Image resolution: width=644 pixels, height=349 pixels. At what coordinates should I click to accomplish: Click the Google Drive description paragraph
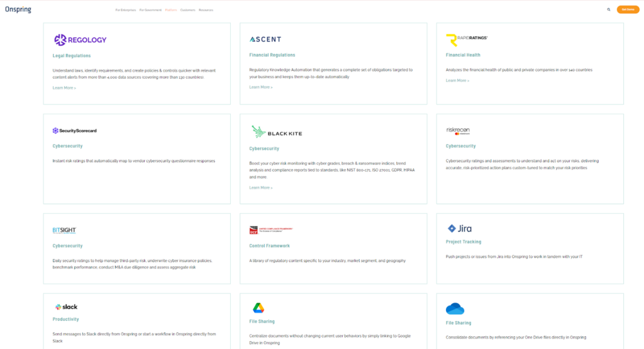coord(330,339)
